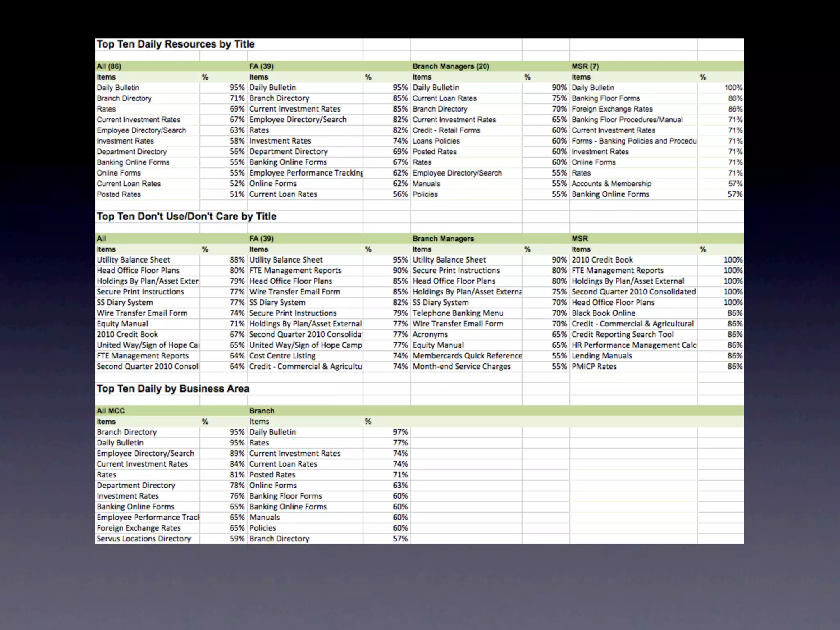
Task: Select the 'Branch Managers (20)' column header
Action: coord(451,66)
